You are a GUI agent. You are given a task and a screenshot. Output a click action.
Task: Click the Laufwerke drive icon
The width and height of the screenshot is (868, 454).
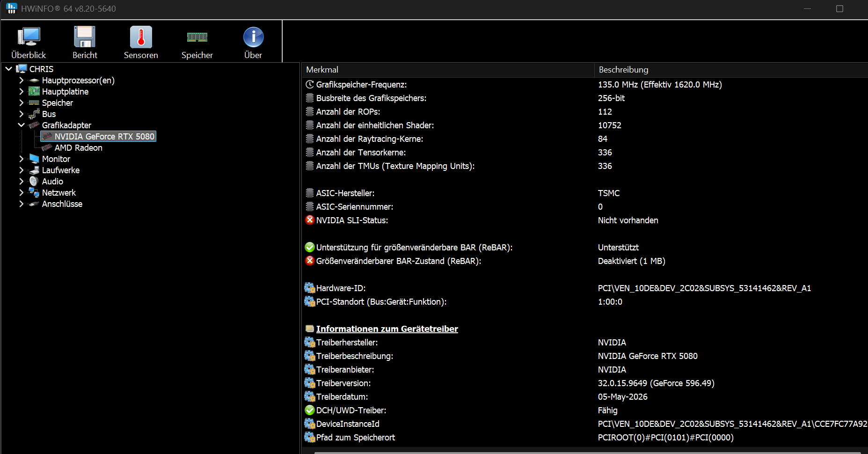point(34,170)
